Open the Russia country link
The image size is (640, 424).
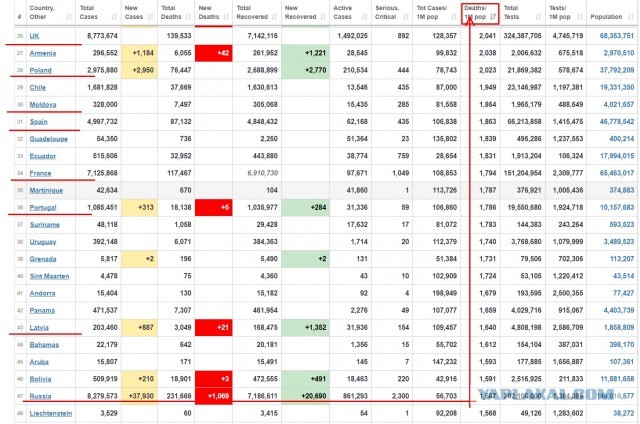pos(40,396)
